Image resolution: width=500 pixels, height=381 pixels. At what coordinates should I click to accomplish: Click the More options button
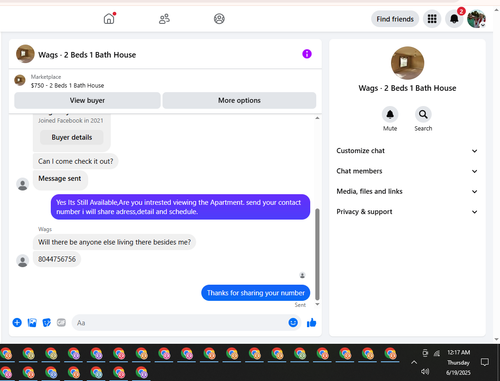click(x=239, y=100)
